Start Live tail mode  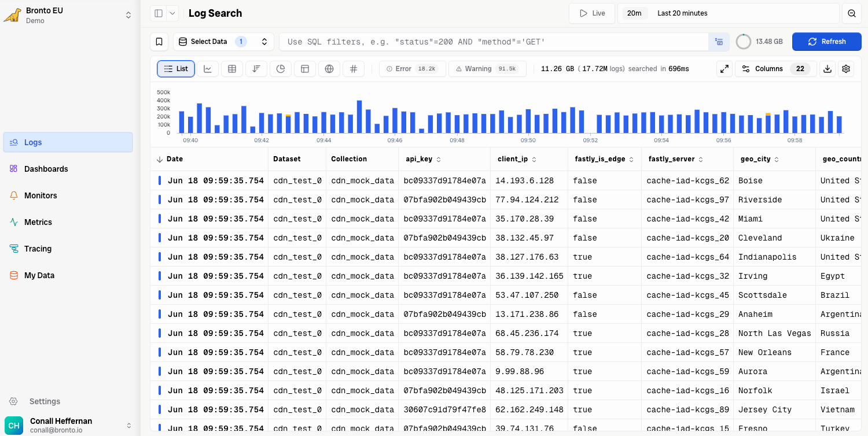click(592, 13)
